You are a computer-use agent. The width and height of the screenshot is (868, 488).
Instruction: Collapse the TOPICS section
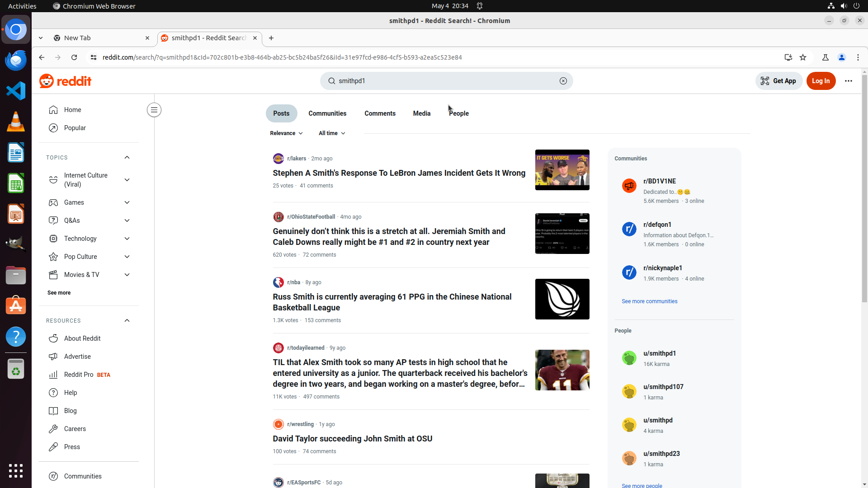coord(127,158)
